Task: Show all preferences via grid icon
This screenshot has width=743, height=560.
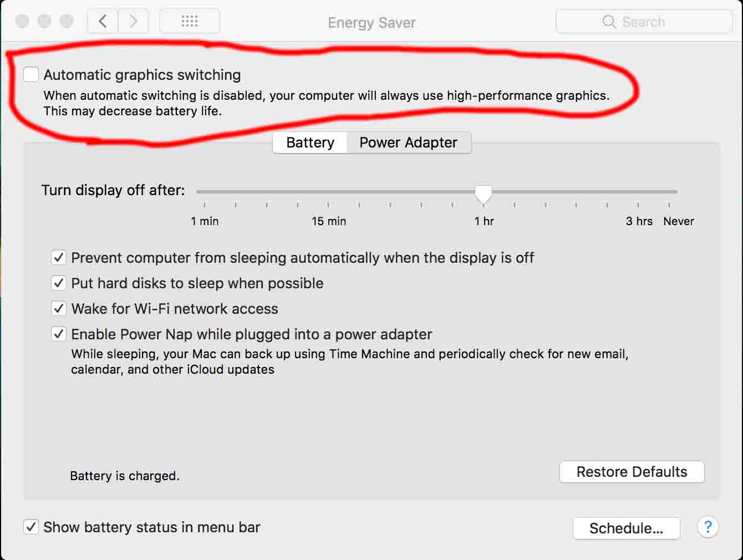Action: pos(190,22)
